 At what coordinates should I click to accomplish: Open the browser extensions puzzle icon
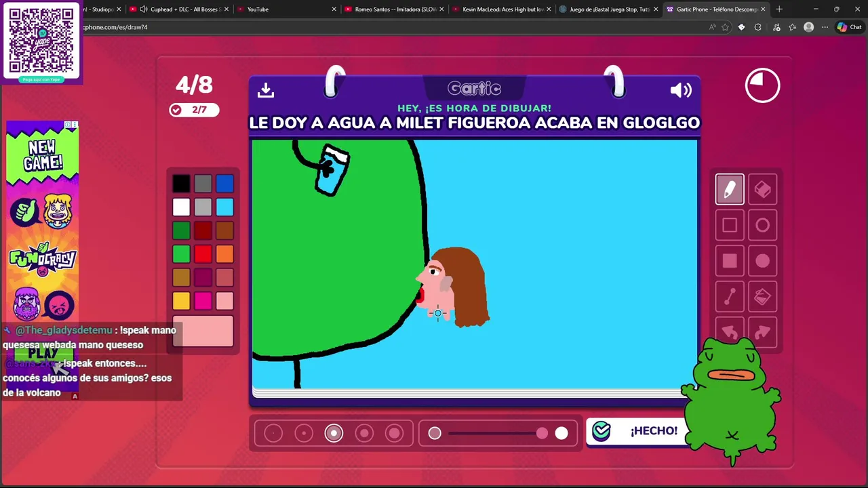[x=758, y=27]
